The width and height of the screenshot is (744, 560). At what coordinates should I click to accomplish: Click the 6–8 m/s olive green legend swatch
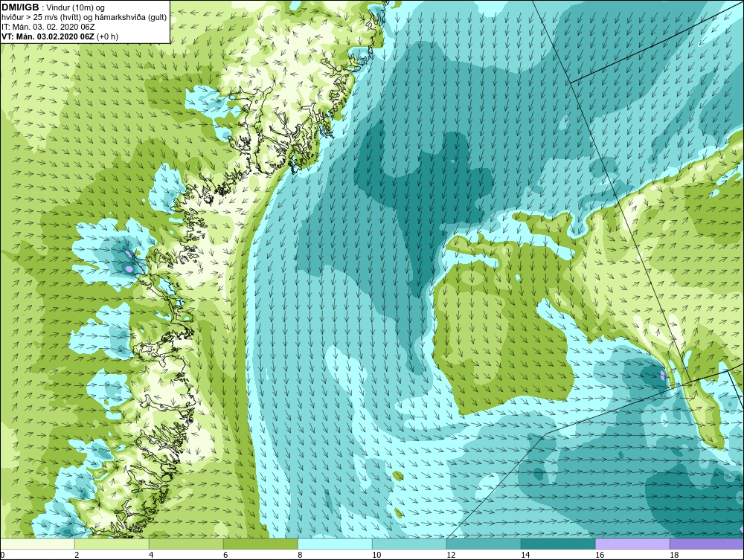tap(260, 544)
